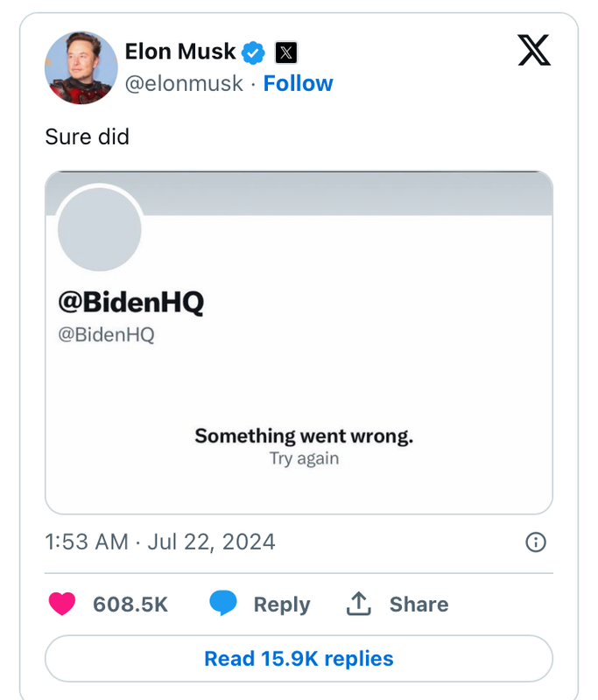Screen dimensions: 598x700
Task: Click the blue reply speech bubble icon
Action: (x=223, y=604)
